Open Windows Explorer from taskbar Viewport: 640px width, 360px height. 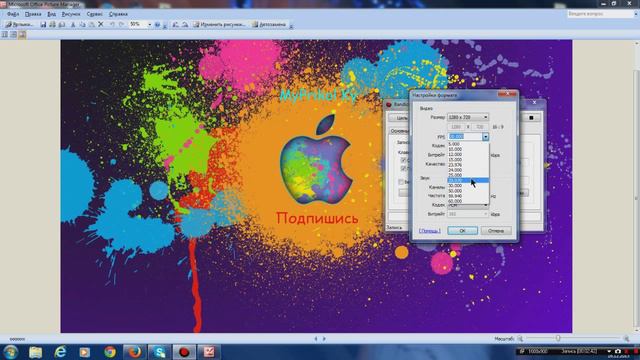tap(36, 352)
